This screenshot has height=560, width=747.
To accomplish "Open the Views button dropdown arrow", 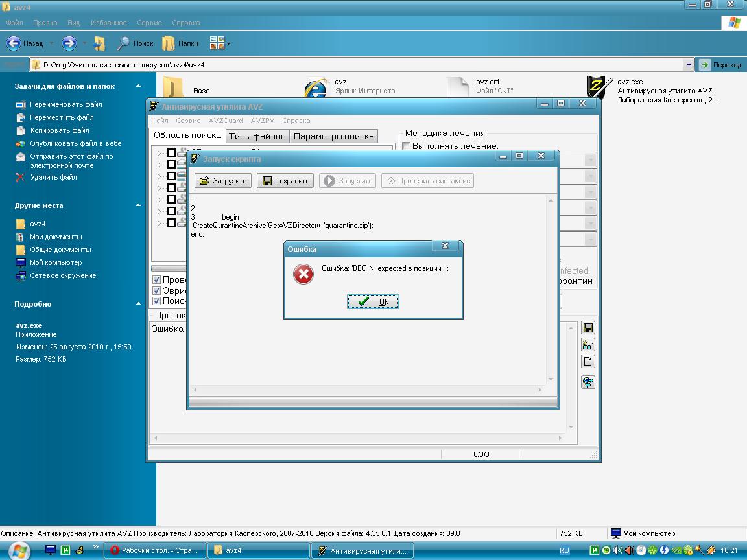I will (229, 44).
